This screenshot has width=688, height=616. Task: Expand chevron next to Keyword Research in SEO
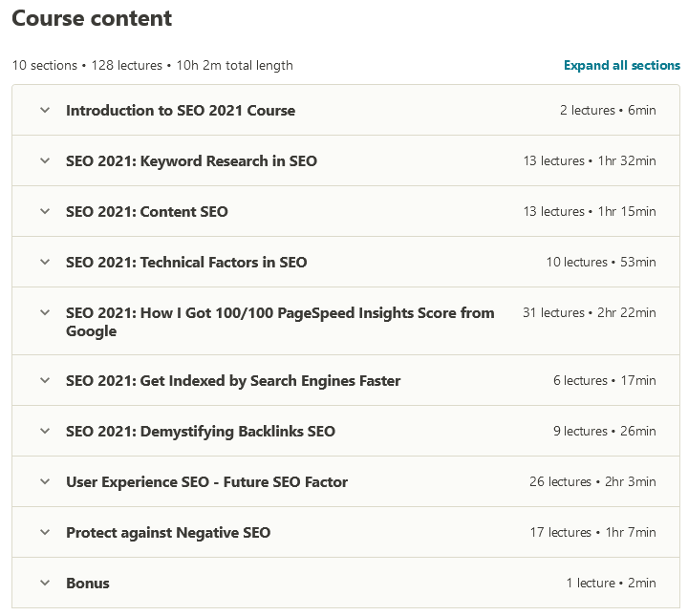44,160
